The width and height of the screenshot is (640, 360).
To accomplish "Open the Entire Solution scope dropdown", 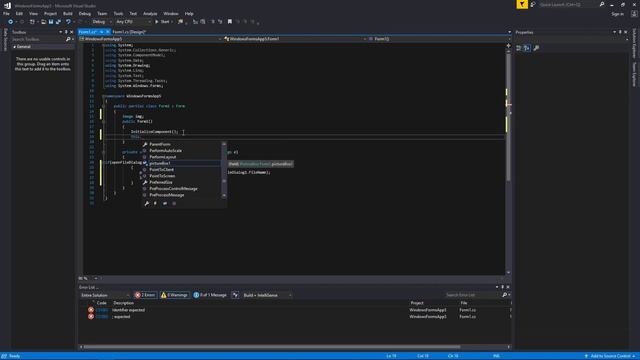I will pos(104,295).
